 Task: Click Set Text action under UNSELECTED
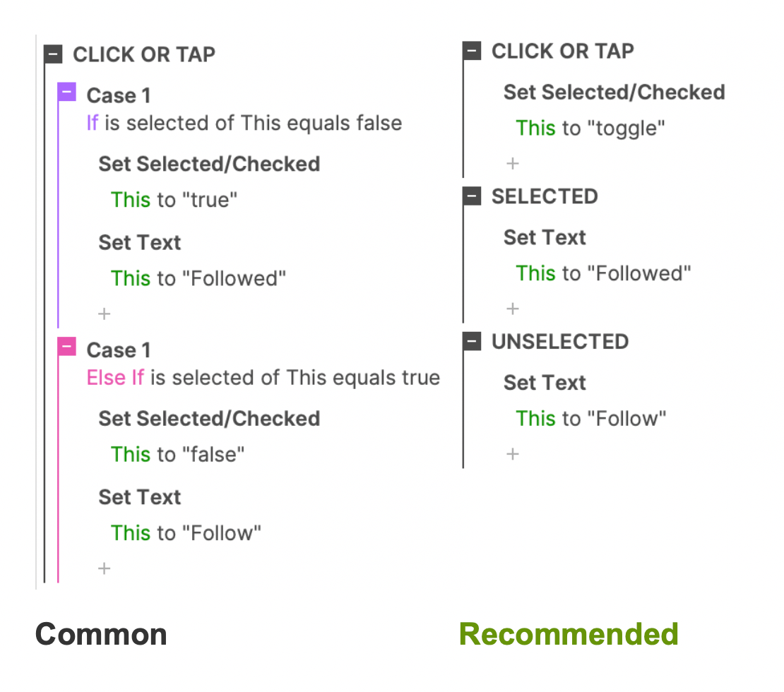pyautogui.click(x=545, y=383)
